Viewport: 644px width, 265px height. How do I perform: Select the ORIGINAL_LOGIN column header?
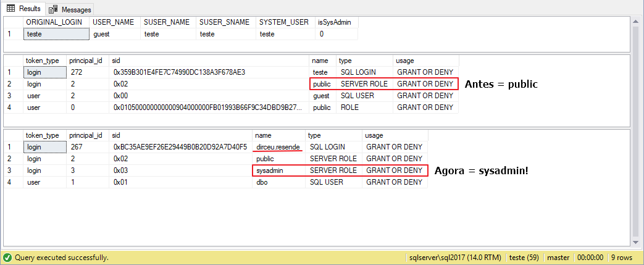point(57,22)
